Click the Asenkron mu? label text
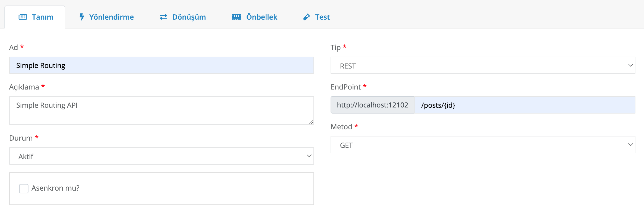Viewport: 644px width, 221px height. click(x=56, y=188)
